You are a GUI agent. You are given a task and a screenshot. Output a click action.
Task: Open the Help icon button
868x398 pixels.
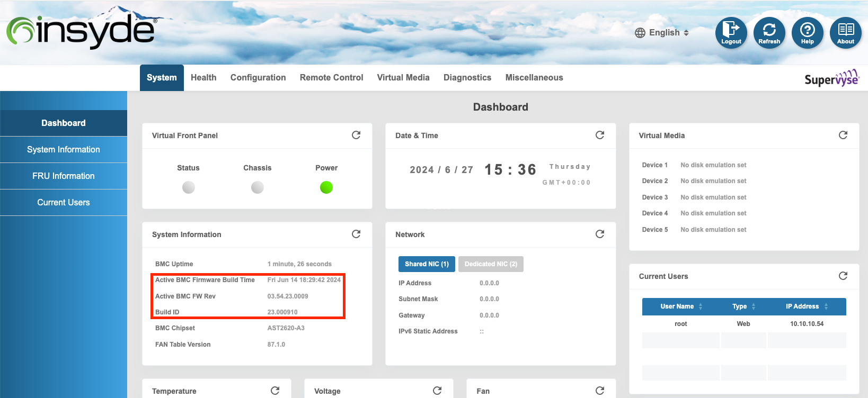pyautogui.click(x=807, y=33)
